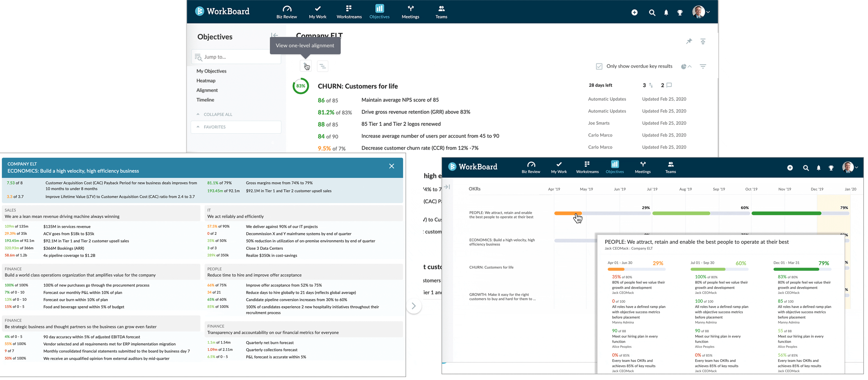Click Apr 01 - Jun 30 progress bar in popup
Viewport: 868px width, 380px height.
pos(637,269)
